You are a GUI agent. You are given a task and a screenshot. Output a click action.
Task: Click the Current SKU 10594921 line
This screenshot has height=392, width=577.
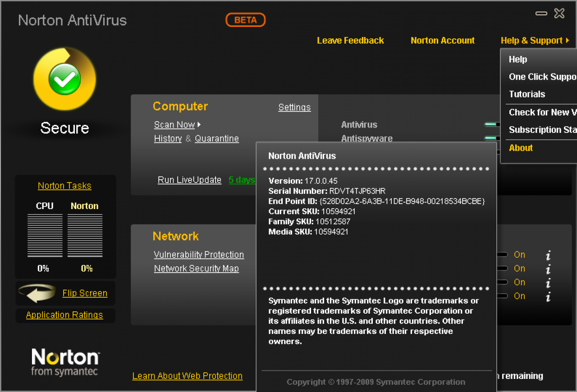pos(312,211)
